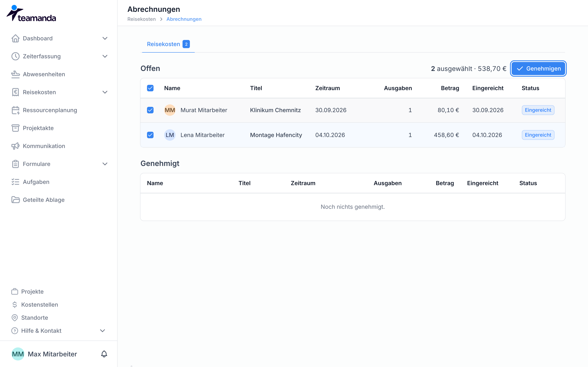The width and height of the screenshot is (588, 367).
Task: Uncheck the select-all checkbox in Offen header
Action: coord(150,88)
